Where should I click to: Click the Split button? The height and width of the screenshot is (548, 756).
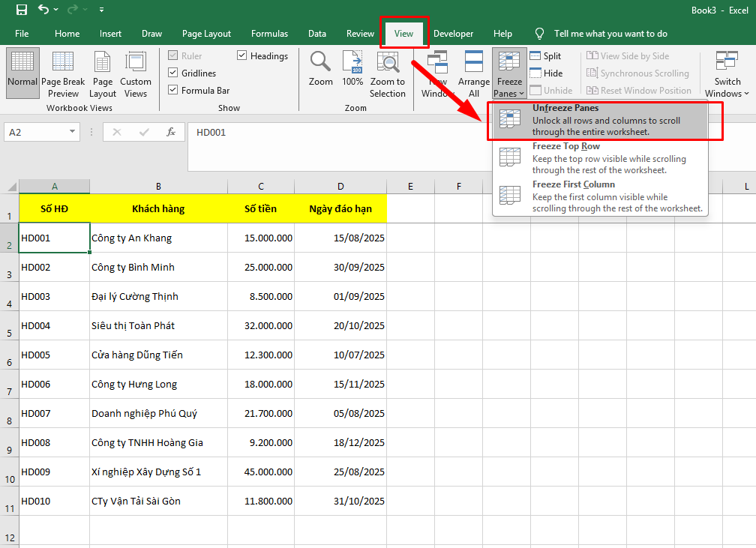coord(547,55)
